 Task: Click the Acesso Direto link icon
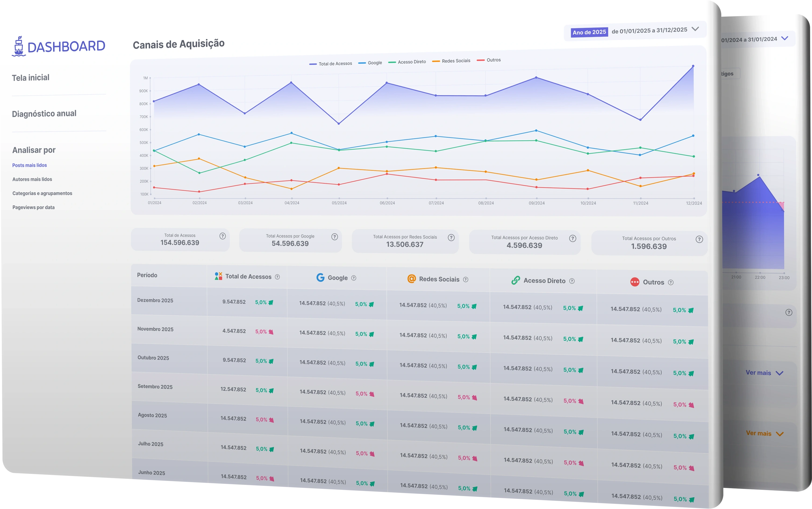click(515, 280)
